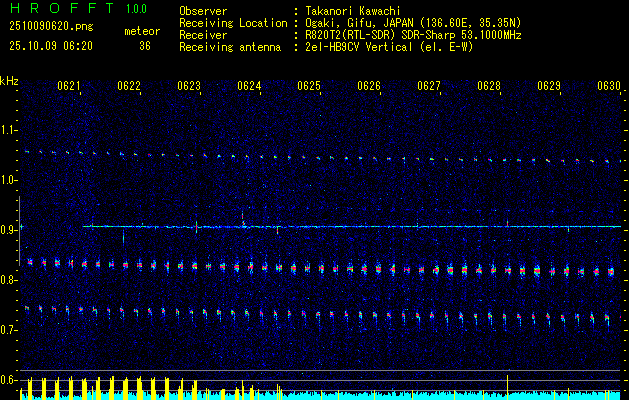Image resolution: width=629 pixels, height=400 pixels.
Task: Click the meteor echo spike under 0624
Action: coord(243,219)
